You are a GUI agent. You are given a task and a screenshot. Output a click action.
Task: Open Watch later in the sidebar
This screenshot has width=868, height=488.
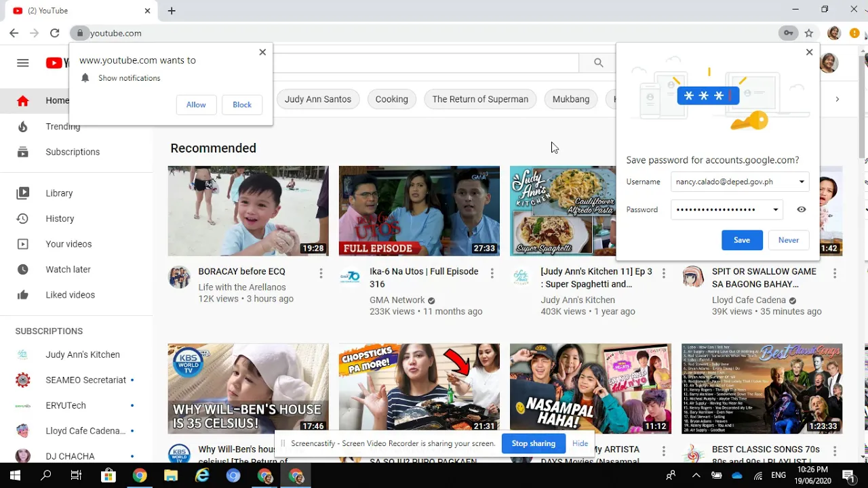click(76, 269)
